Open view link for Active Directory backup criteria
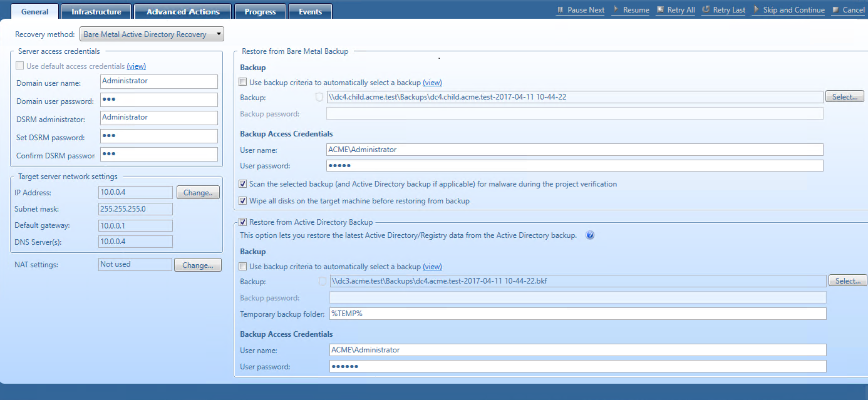 432,266
